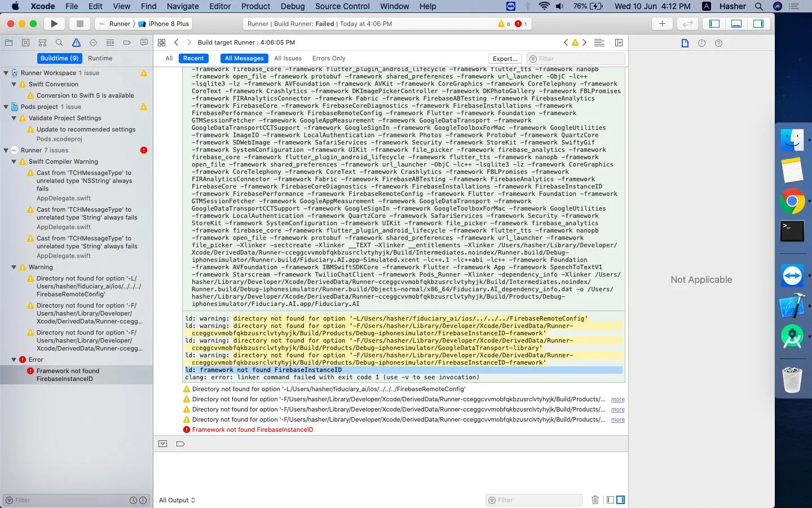Screen dimensions: 812x508
Task: Open Terminal from the Dock
Action: (x=792, y=231)
